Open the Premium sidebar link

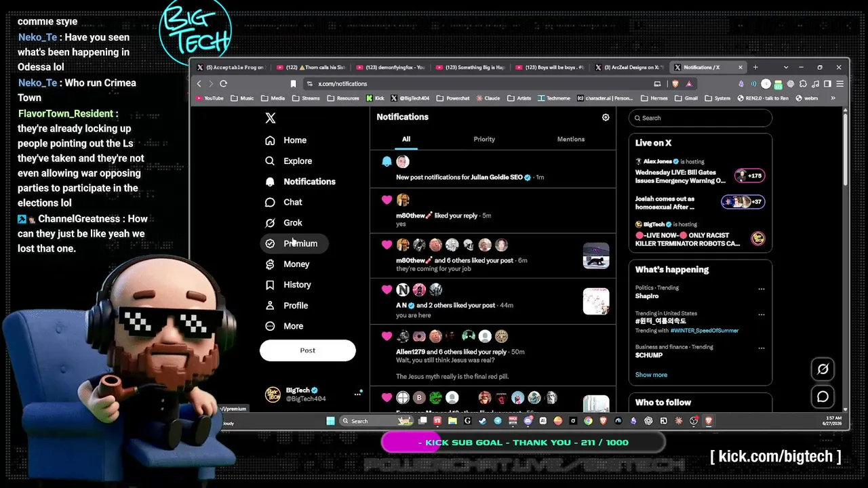(294, 243)
